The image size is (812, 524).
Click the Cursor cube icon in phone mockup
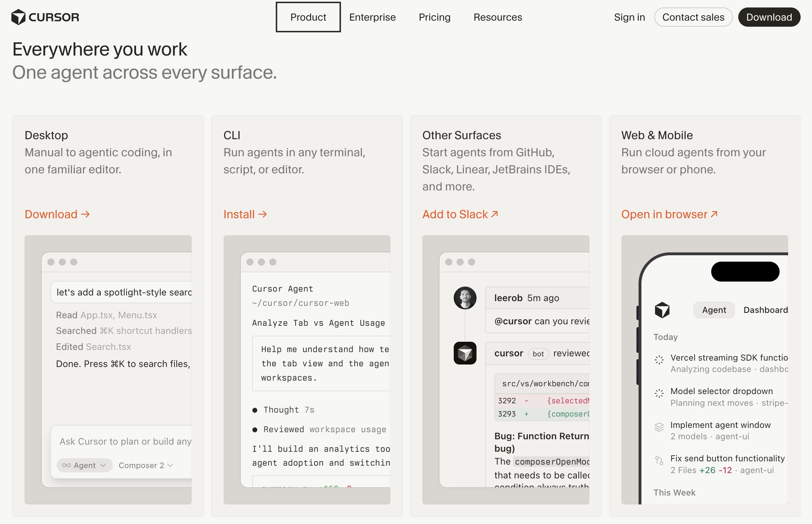[662, 310]
